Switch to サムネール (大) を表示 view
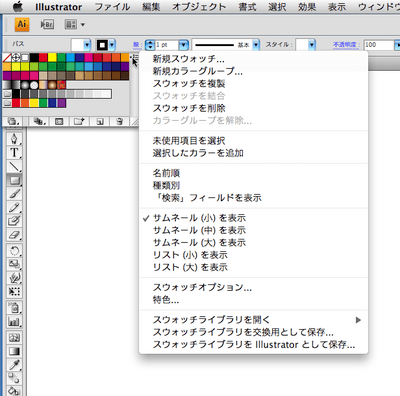Viewport: 400px width, 396px height. pyautogui.click(x=254, y=243)
